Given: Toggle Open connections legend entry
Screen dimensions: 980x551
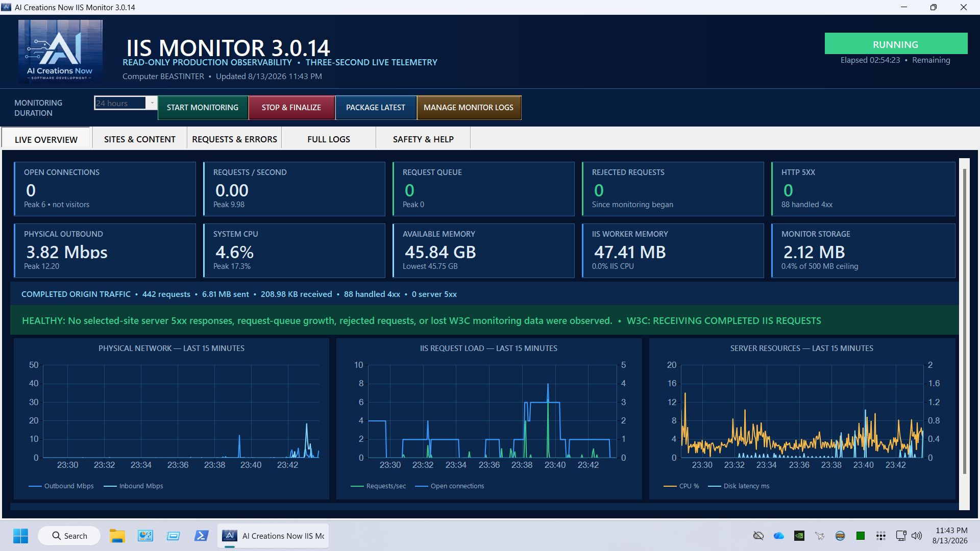Looking at the screenshot, I should click(450, 486).
